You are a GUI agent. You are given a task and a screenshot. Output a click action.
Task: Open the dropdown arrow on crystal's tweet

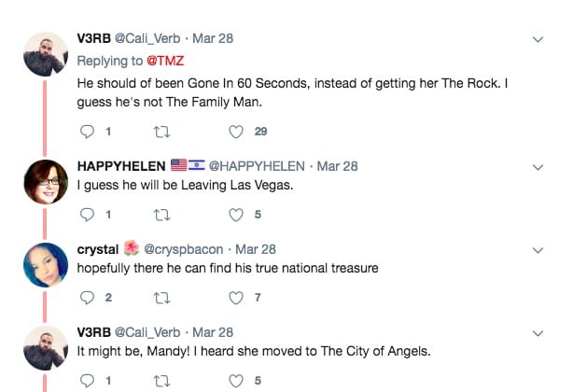click(x=538, y=250)
